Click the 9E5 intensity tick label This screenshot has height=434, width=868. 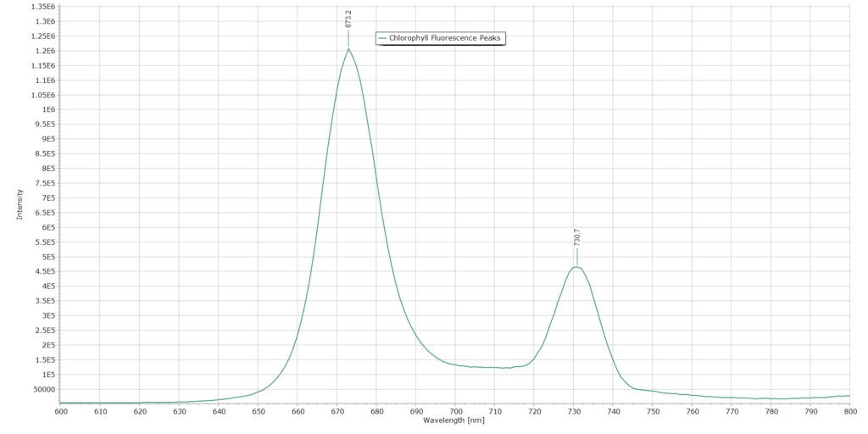click(x=47, y=139)
